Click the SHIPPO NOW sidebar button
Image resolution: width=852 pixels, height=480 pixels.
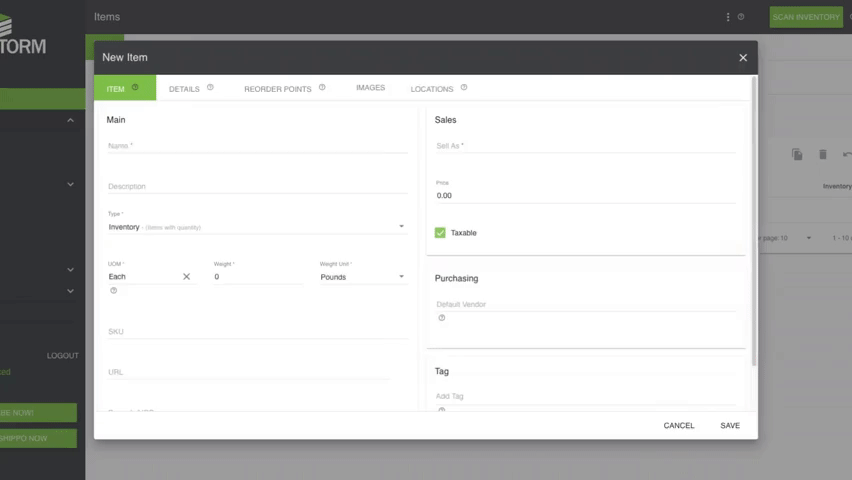(38, 438)
